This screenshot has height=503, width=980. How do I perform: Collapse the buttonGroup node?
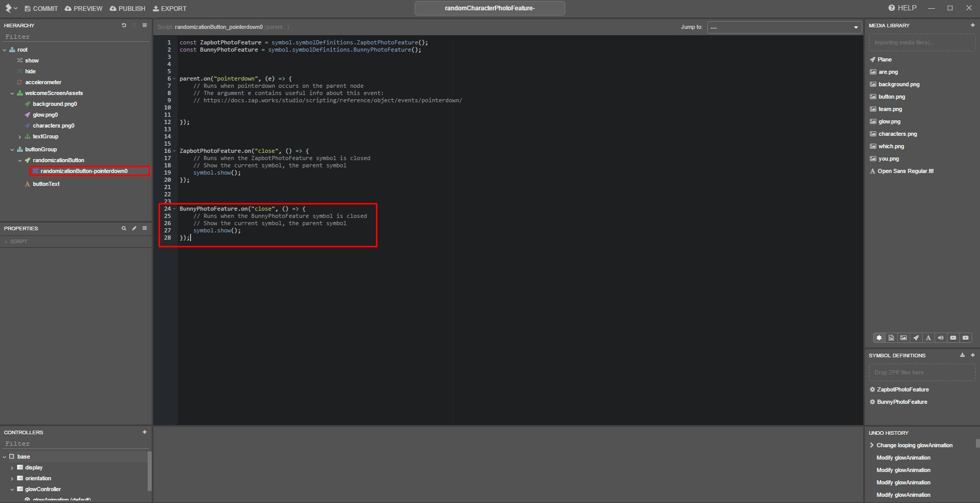pos(12,149)
